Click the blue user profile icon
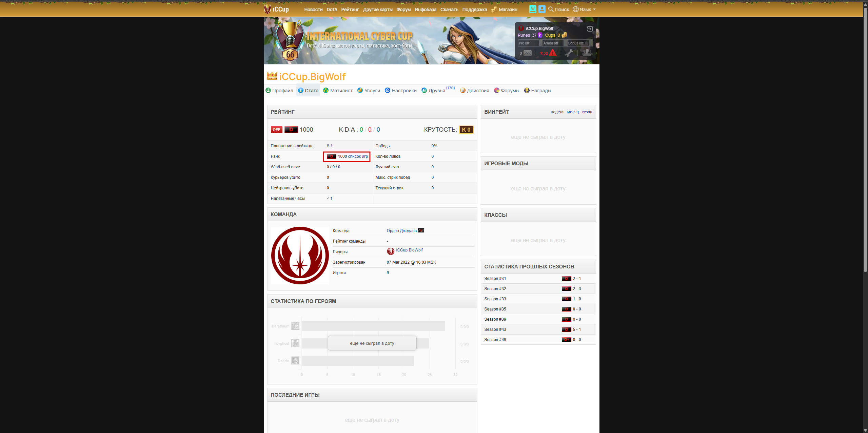 (x=542, y=9)
